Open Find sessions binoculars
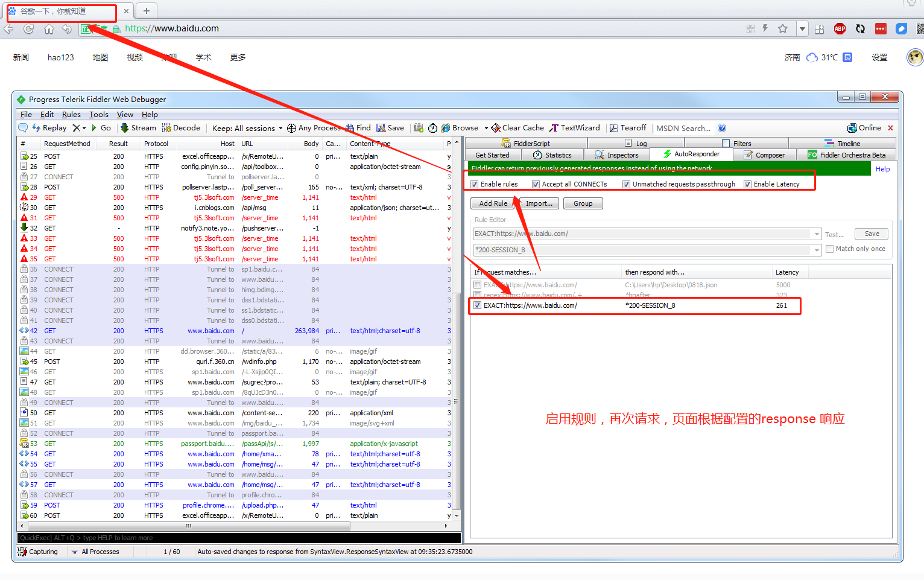 click(x=358, y=128)
